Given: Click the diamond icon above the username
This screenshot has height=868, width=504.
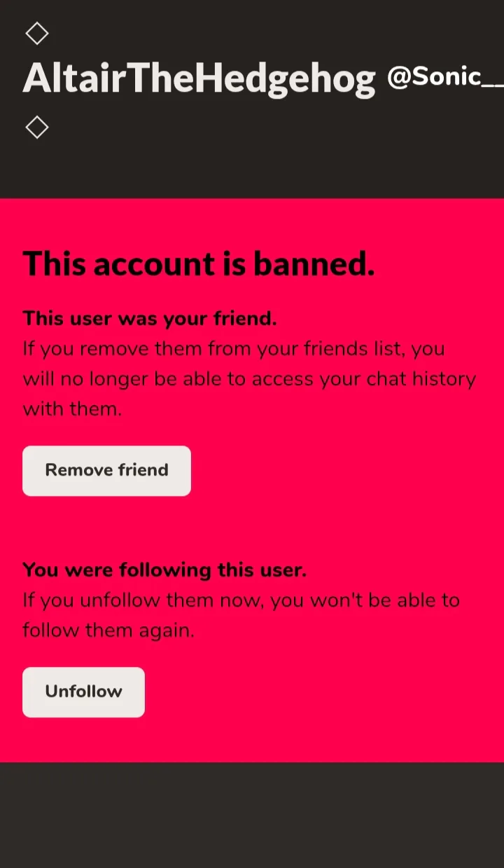Looking at the screenshot, I should [x=36, y=33].
